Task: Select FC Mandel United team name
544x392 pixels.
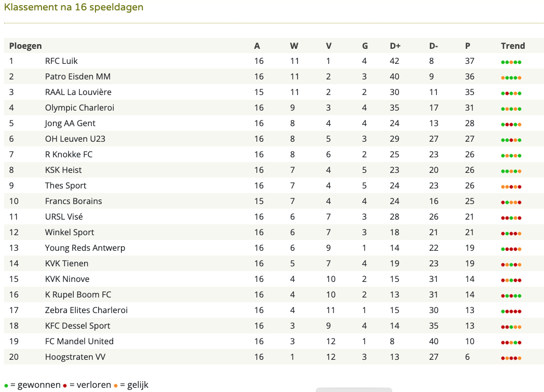Action: [79, 341]
